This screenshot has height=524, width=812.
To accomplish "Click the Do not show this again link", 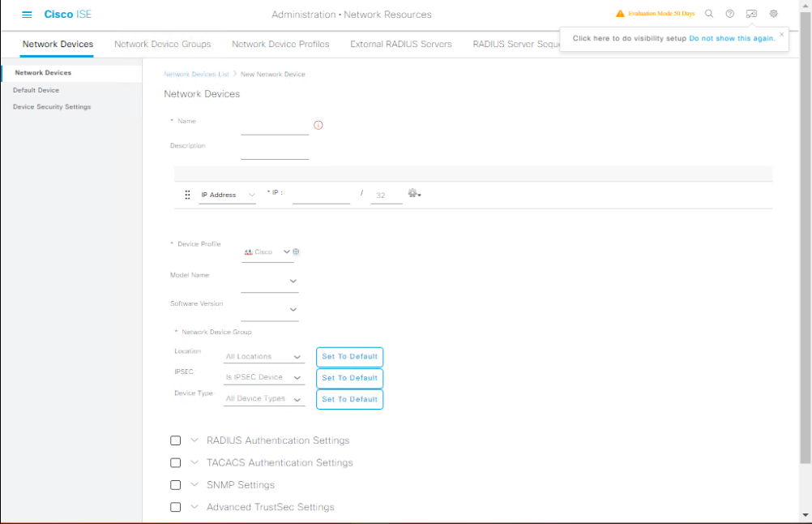I will tap(733, 38).
